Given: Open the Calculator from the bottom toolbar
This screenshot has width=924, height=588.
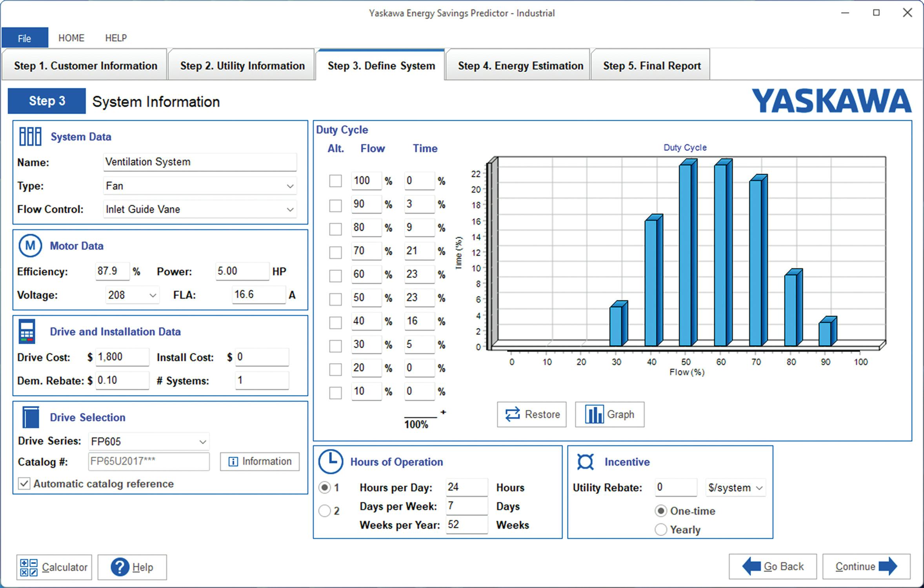Looking at the screenshot, I should pyautogui.click(x=53, y=567).
